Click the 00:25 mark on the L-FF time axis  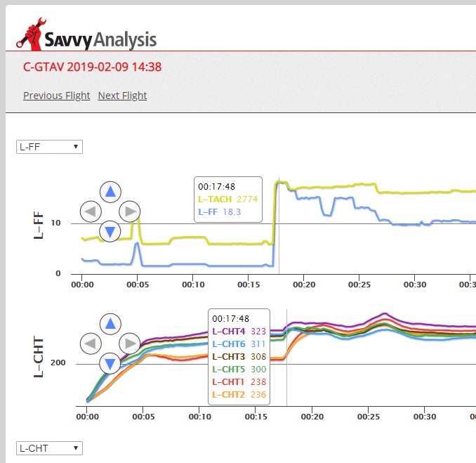pos(359,285)
